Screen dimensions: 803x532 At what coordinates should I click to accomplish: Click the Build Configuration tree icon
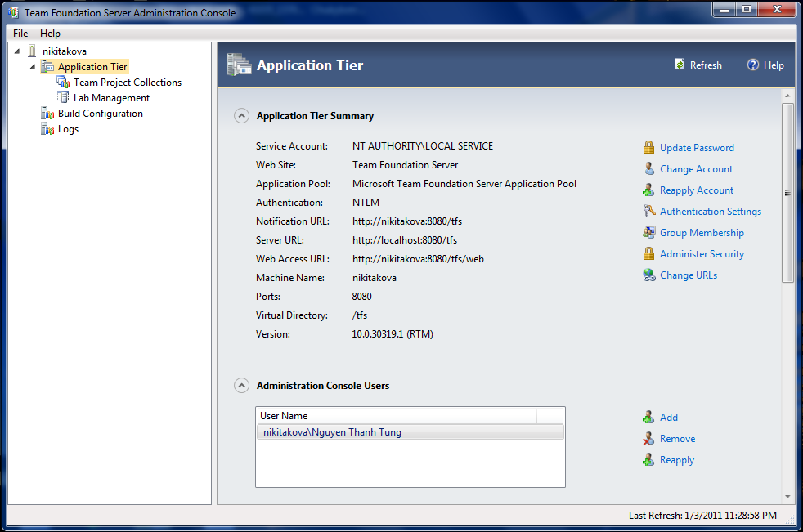point(47,113)
